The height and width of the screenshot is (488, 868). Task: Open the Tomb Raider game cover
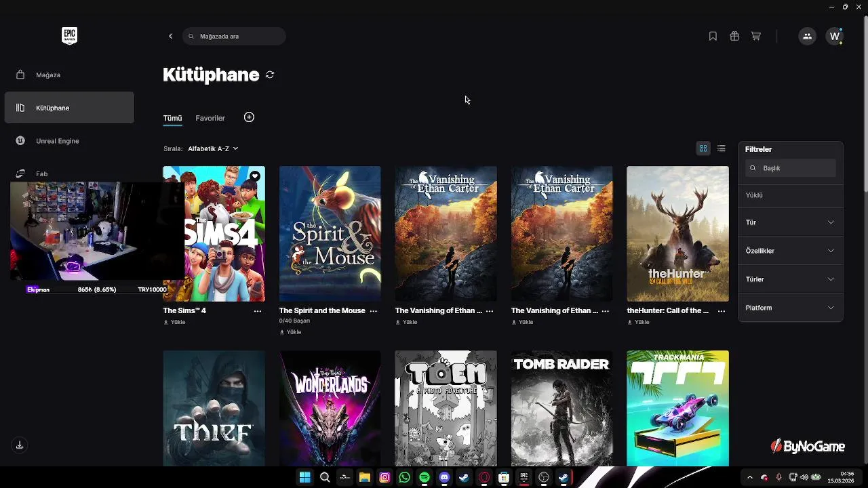(x=562, y=408)
